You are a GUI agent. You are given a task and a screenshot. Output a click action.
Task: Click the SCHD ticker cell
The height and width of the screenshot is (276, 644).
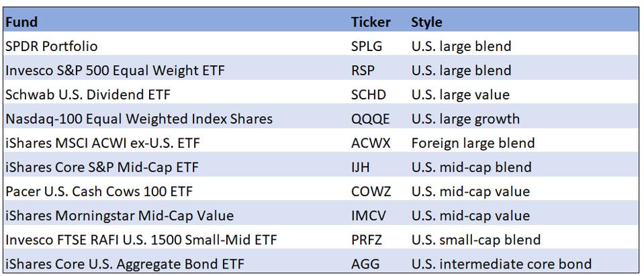coord(368,95)
